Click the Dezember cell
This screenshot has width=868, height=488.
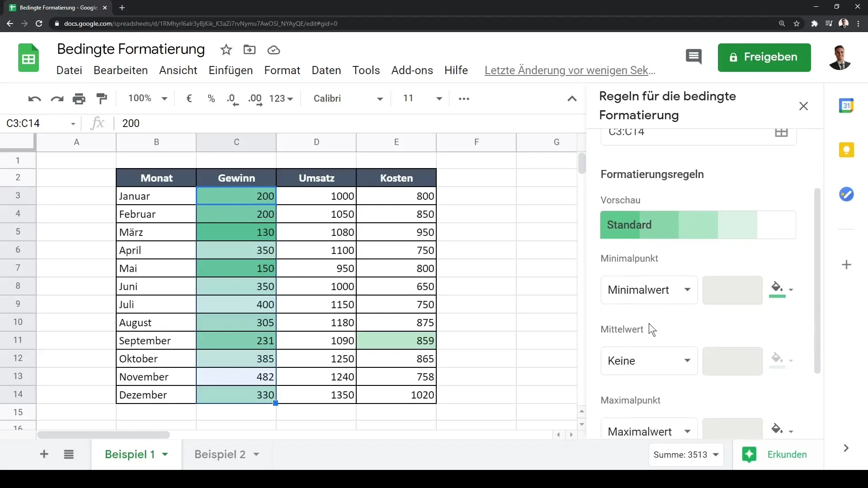tap(156, 395)
